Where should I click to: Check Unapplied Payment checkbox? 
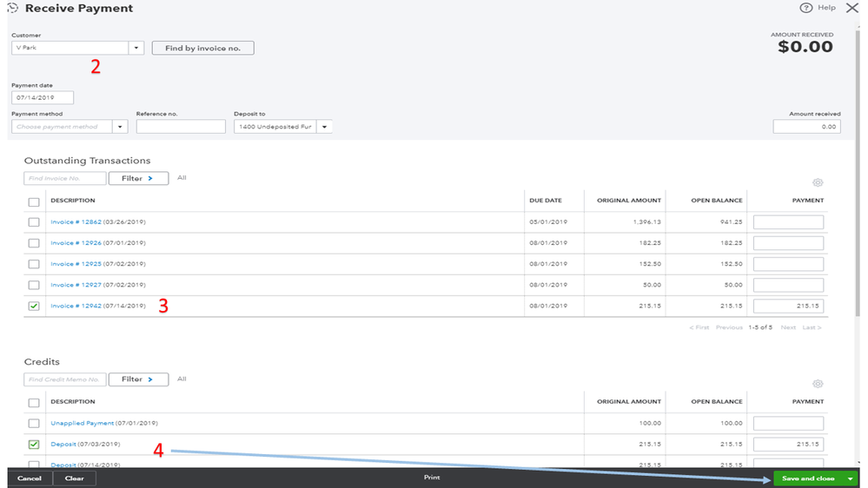pos(34,423)
